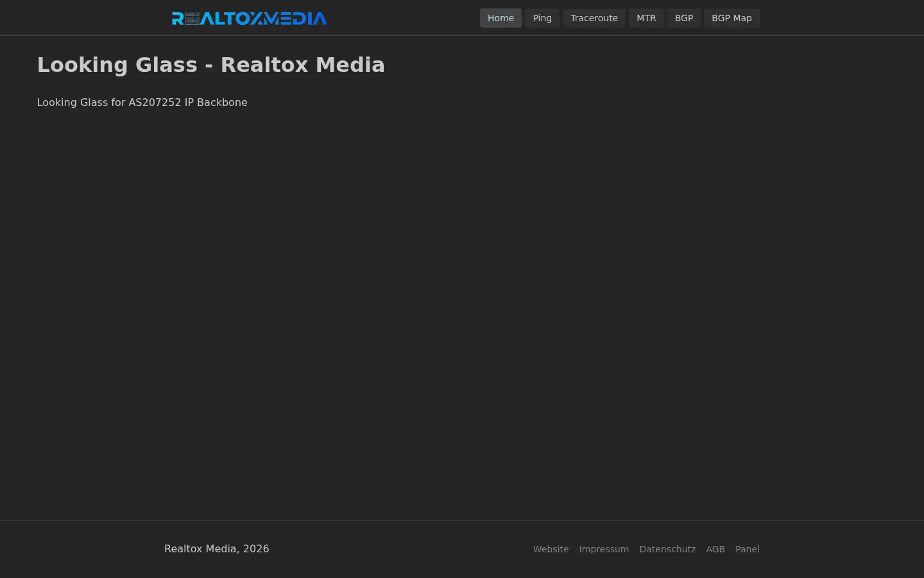Click the text Looking Glass for AS207252 IP Backbone

142,102
